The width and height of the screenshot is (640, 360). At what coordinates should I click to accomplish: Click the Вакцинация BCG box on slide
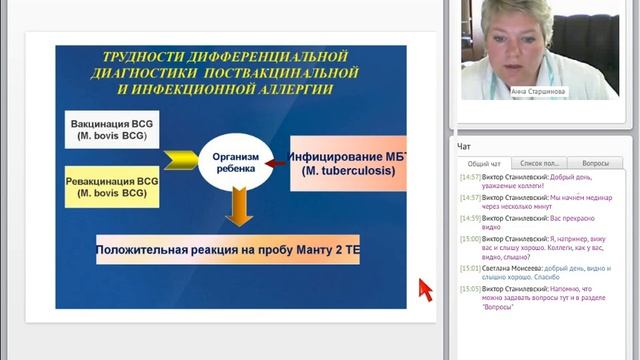click(x=112, y=129)
